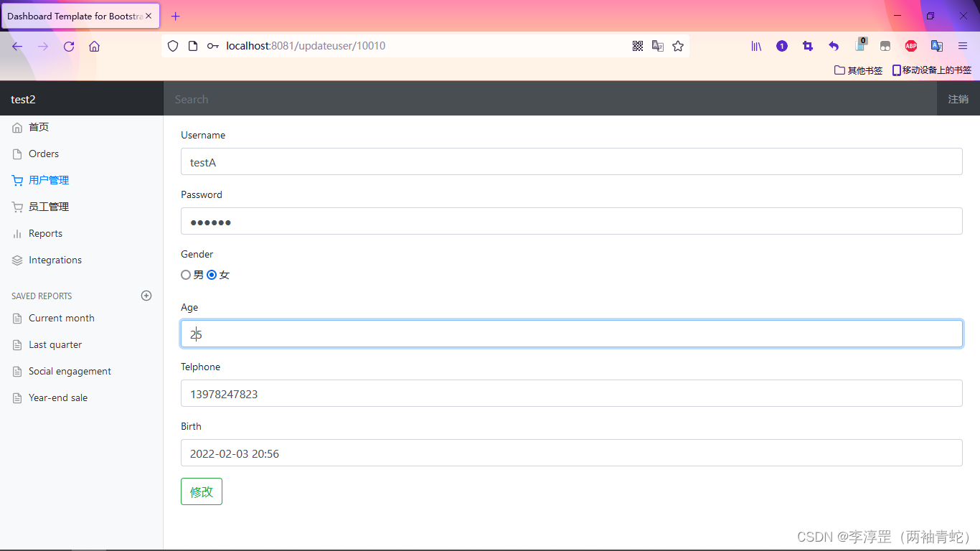This screenshot has height=551, width=980.
Task: Open the QR code icon in address bar
Action: 638,46
